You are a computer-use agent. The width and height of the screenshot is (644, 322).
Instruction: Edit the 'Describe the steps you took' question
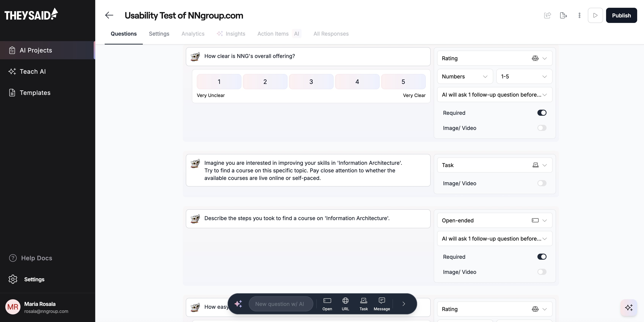[x=308, y=219]
